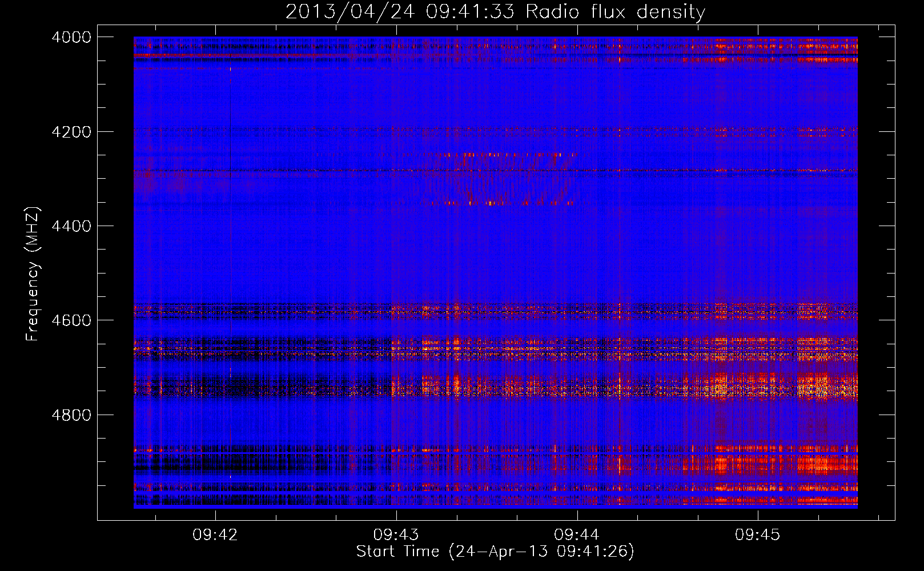Click the '09:44' time axis label

click(577, 535)
